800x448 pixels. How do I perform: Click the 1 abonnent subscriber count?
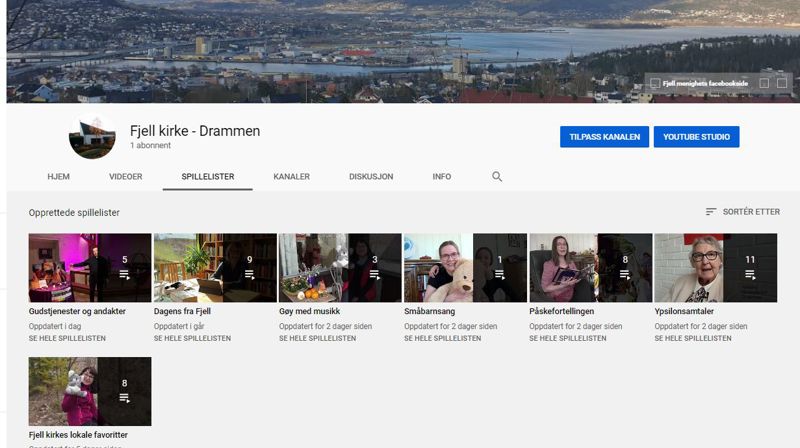(151, 145)
